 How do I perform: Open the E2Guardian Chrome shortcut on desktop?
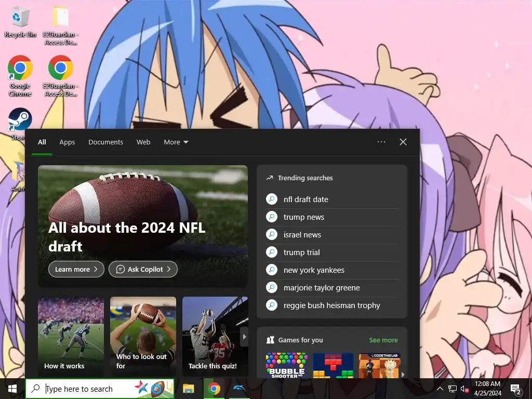click(61, 76)
